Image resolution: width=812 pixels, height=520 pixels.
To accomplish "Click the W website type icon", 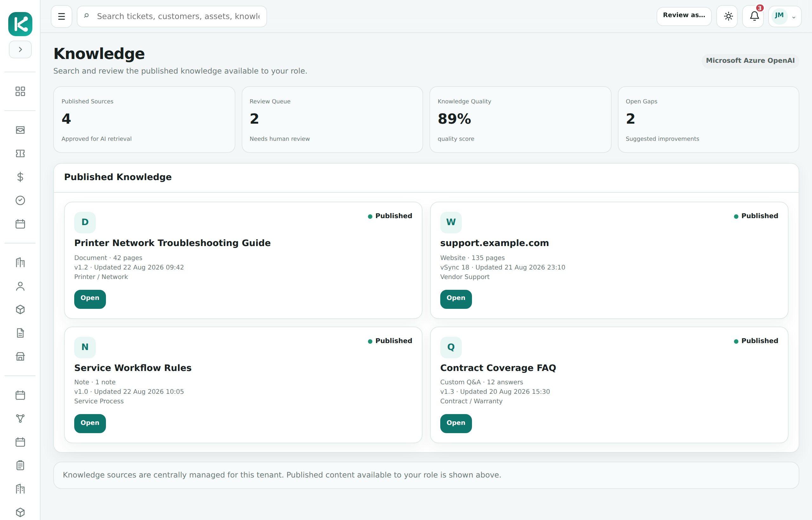I will pos(451,222).
